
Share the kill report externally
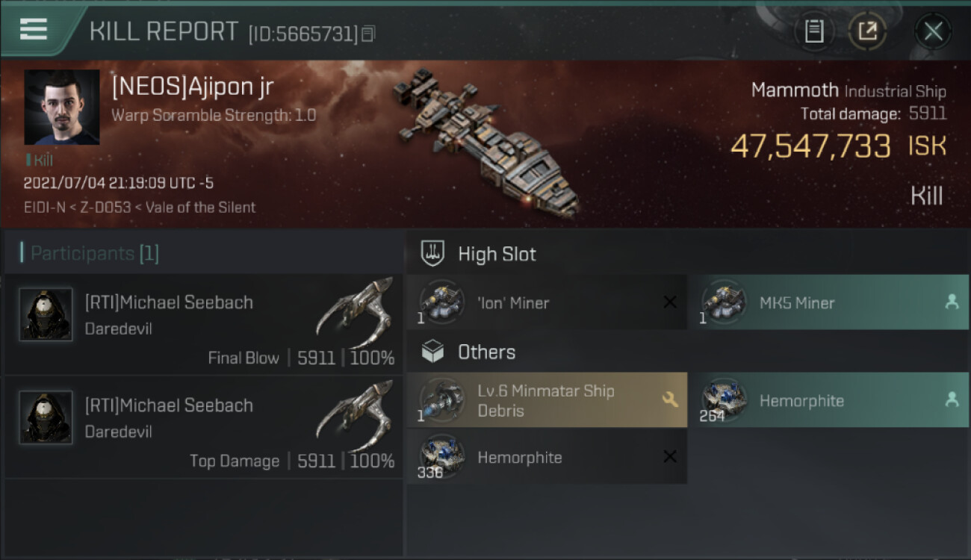coord(867,31)
